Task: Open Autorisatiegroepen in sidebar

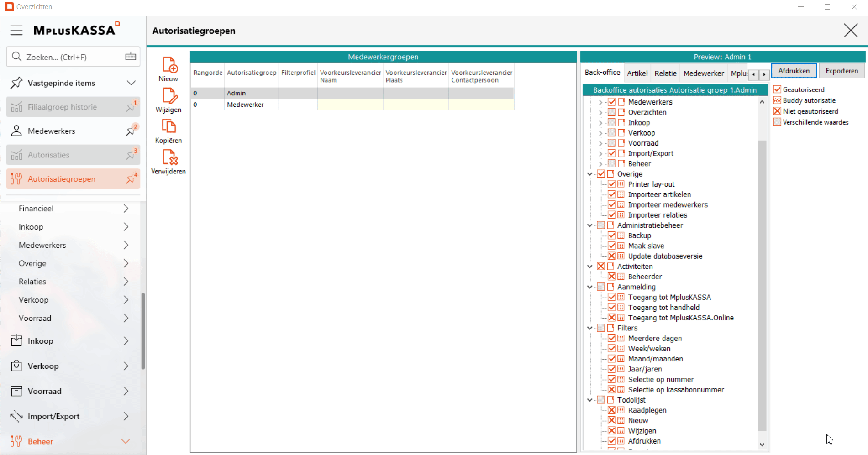Action: pos(73,179)
